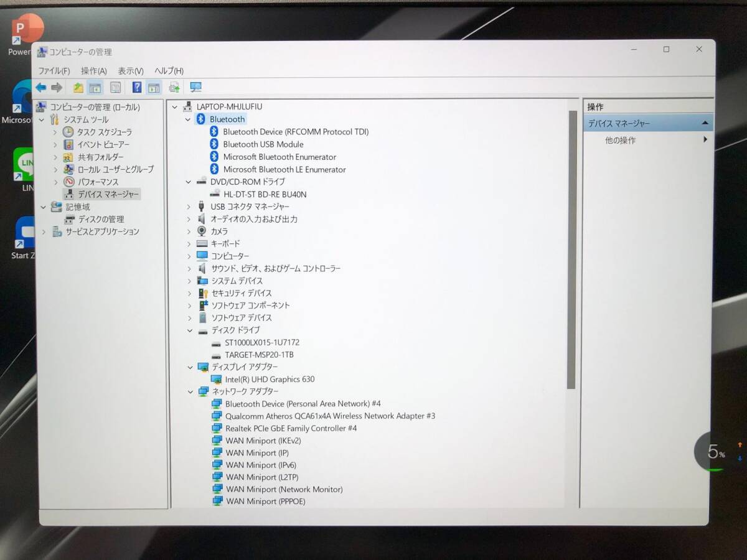The image size is (747, 560).
Task: Expand セキュリティ デバイス category
Action: click(x=189, y=293)
